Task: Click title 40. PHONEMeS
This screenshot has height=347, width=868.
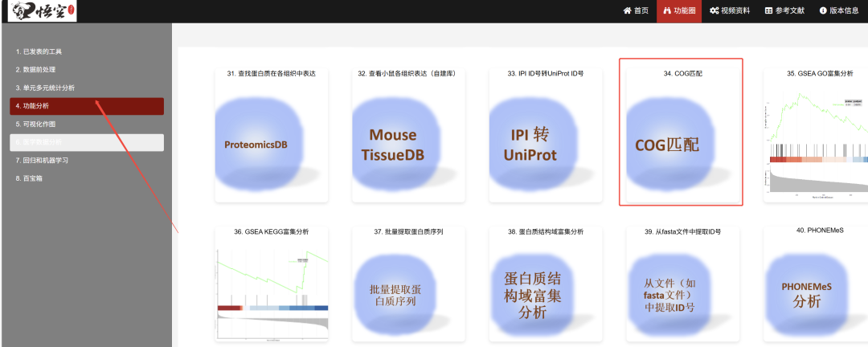Action: (820, 230)
